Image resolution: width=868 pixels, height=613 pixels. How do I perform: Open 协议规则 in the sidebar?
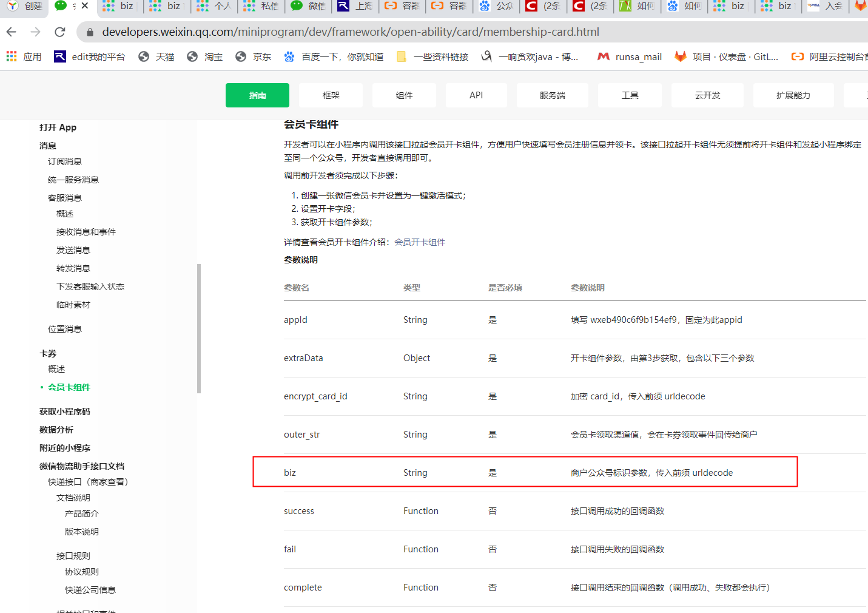(x=82, y=572)
